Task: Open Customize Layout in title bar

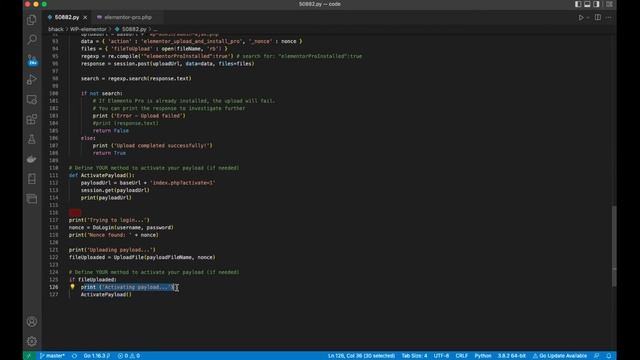Action: click(x=609, y=4)
